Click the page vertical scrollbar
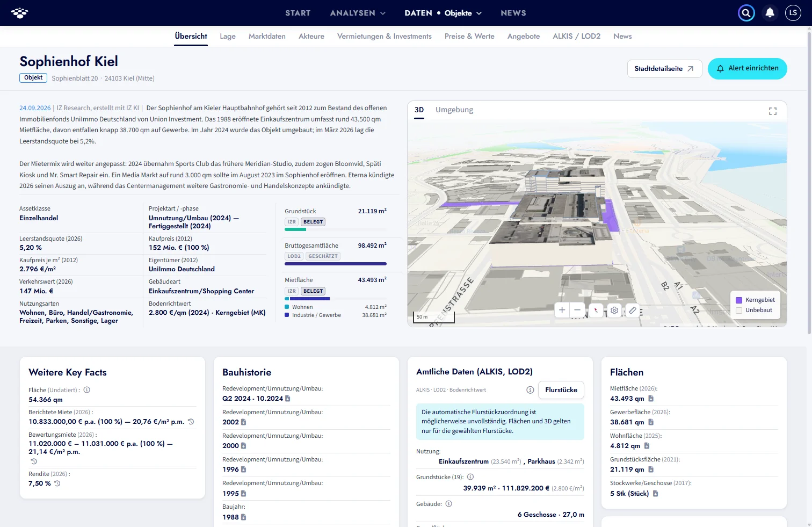The height and width of the screenshot is (527, 812). tap(809, 183)
